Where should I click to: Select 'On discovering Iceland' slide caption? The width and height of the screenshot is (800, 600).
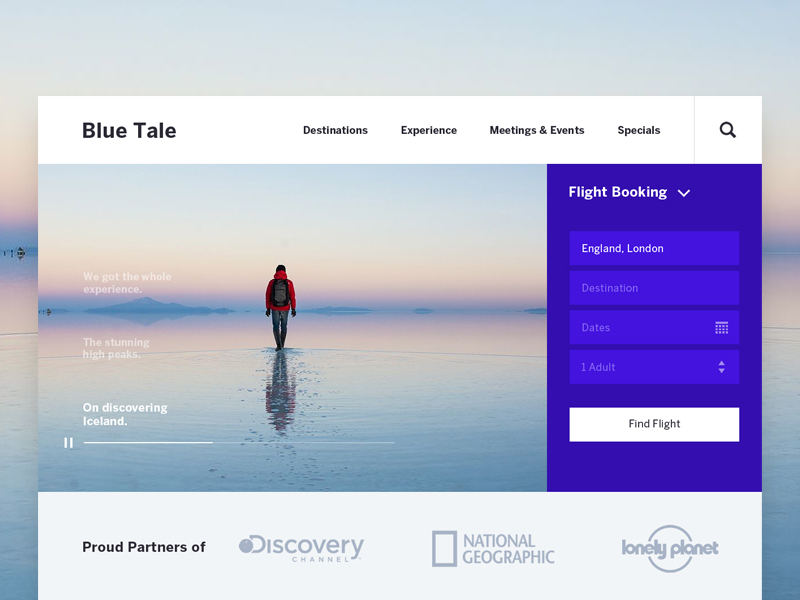point(125,414)
